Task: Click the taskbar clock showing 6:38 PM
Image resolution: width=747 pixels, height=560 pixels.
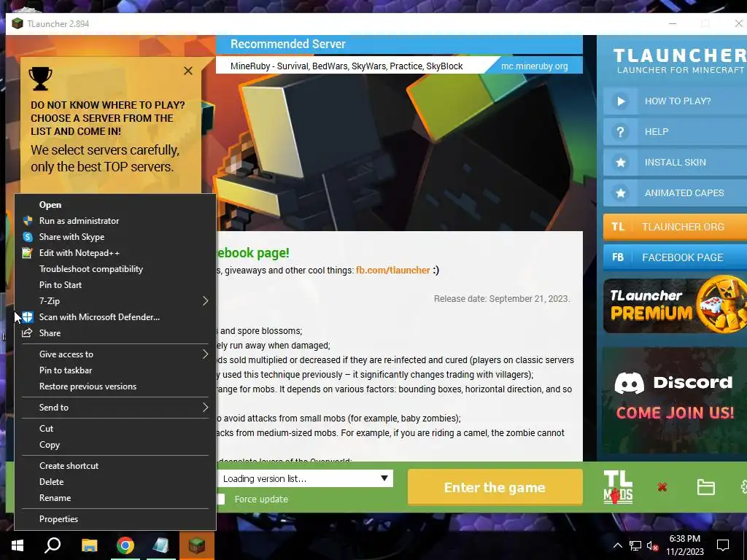Action: tap(684, 545)
